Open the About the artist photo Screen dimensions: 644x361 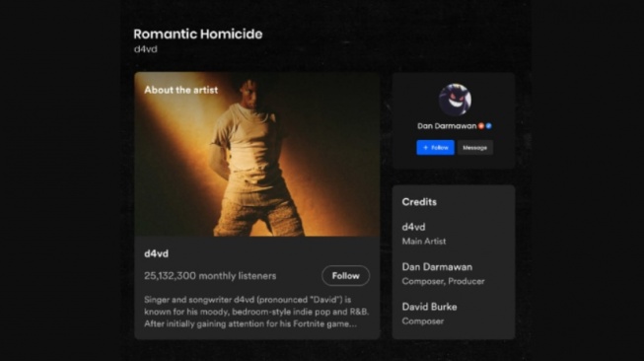point(257,154)
